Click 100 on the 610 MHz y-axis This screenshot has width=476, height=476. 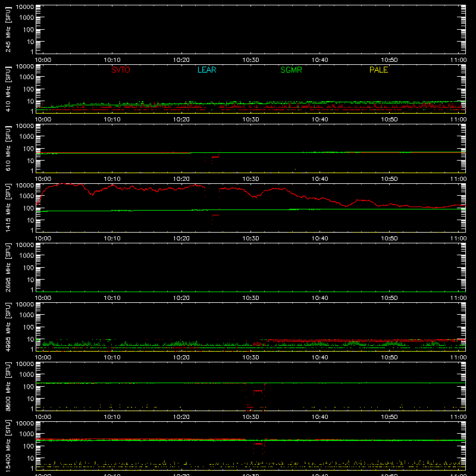[x=29, y=149]
